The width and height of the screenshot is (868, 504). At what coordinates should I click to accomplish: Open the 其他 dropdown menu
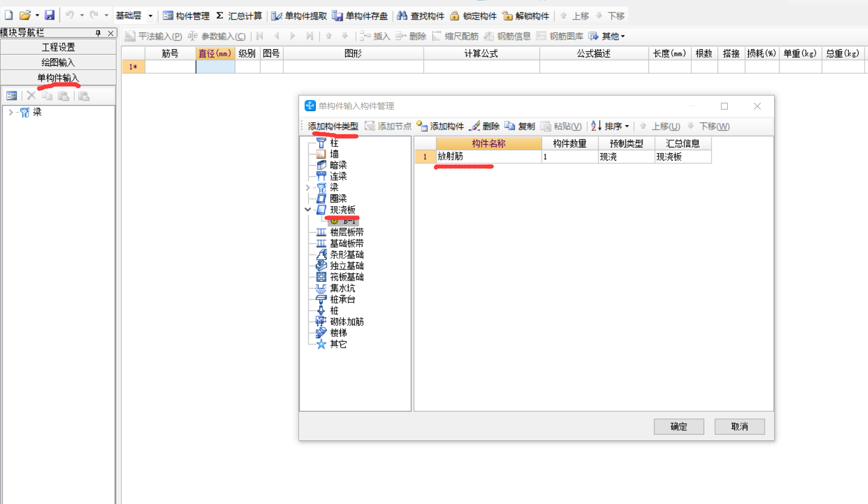607,36
